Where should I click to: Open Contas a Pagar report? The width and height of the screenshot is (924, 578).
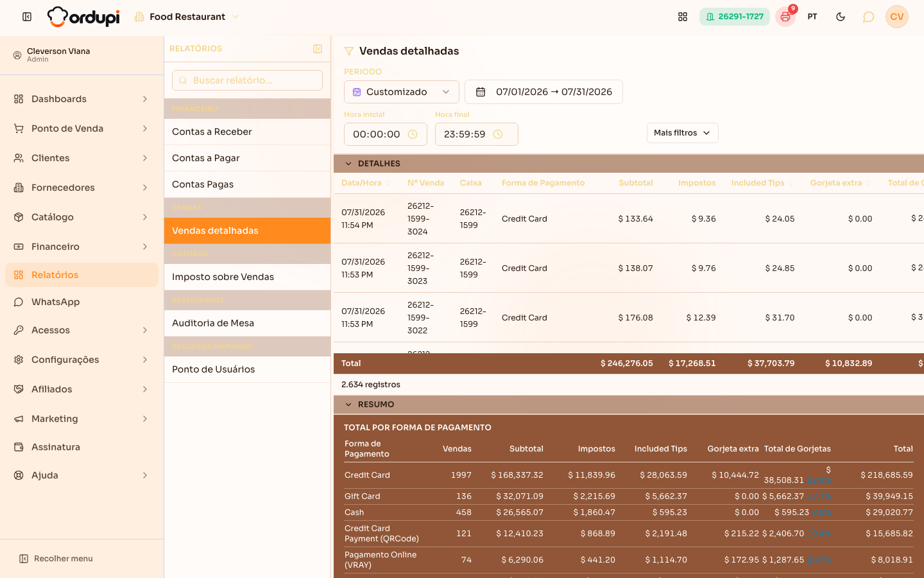pos(247,158)
